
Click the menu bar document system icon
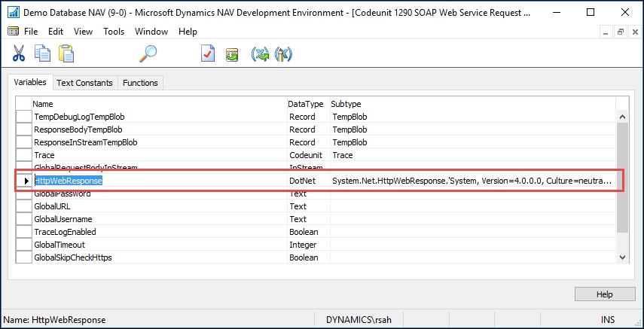pyautogui.click(x=13, y=31)
